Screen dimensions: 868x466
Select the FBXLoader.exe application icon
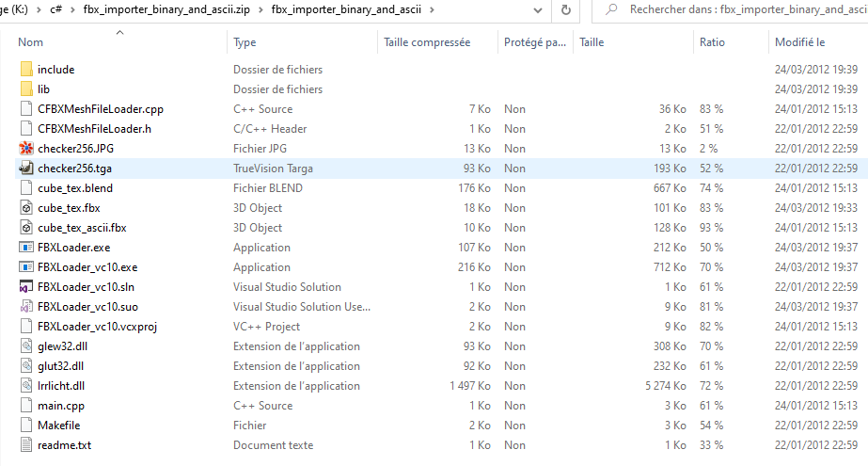26,248
